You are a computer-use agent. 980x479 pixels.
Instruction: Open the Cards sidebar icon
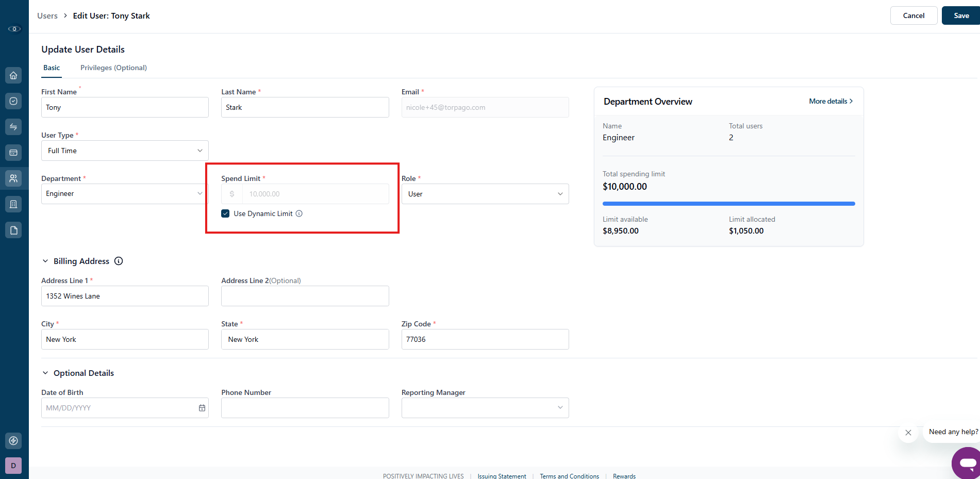pos(13,153)
